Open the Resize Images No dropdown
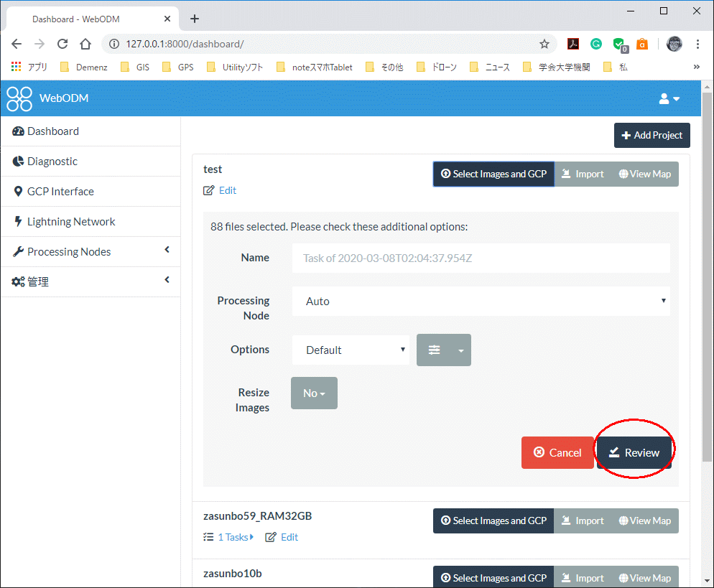This screenshot has width=714, height=588. (314, 393)
